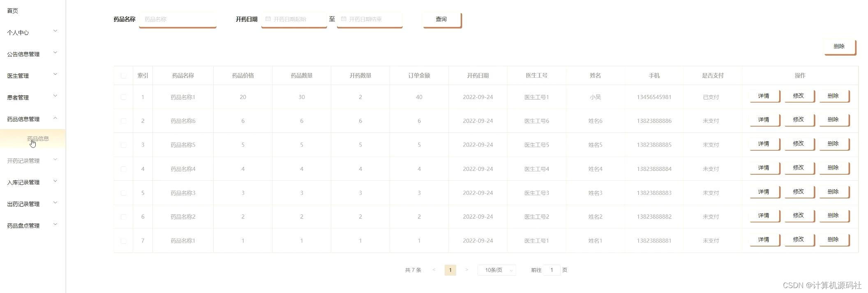
Task: Click phone number 13456545981
Action: [654, 97]
